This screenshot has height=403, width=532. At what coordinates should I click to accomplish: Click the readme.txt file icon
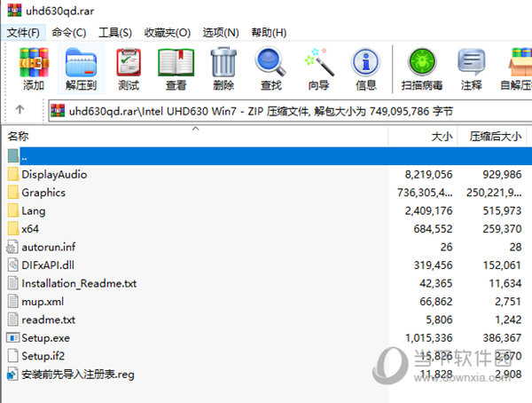[13, 320]
